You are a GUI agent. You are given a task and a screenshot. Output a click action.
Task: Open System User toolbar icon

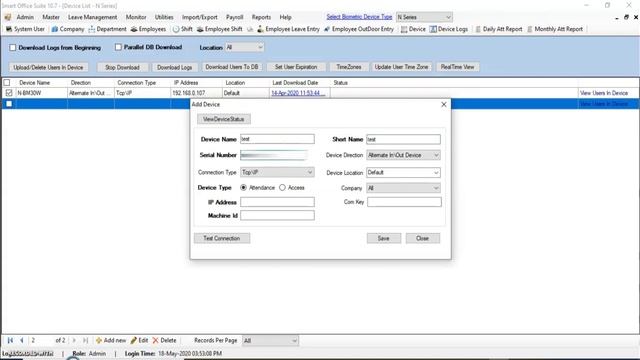pos(9,29)
